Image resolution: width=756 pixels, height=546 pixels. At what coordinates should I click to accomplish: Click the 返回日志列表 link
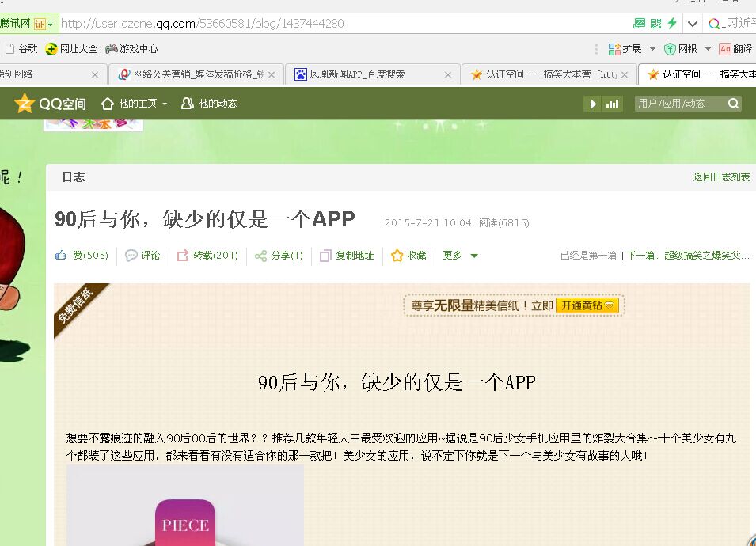pos(721,177)
